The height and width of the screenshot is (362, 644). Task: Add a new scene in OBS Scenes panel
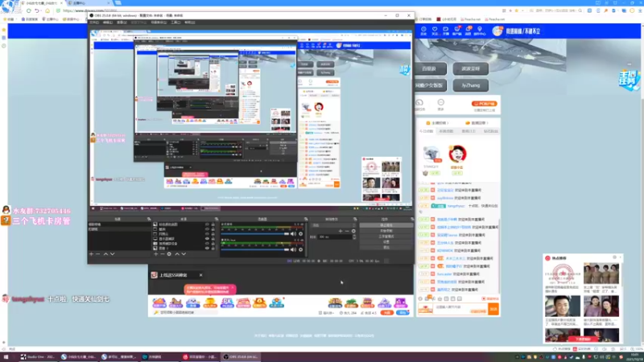pos(91,254)
